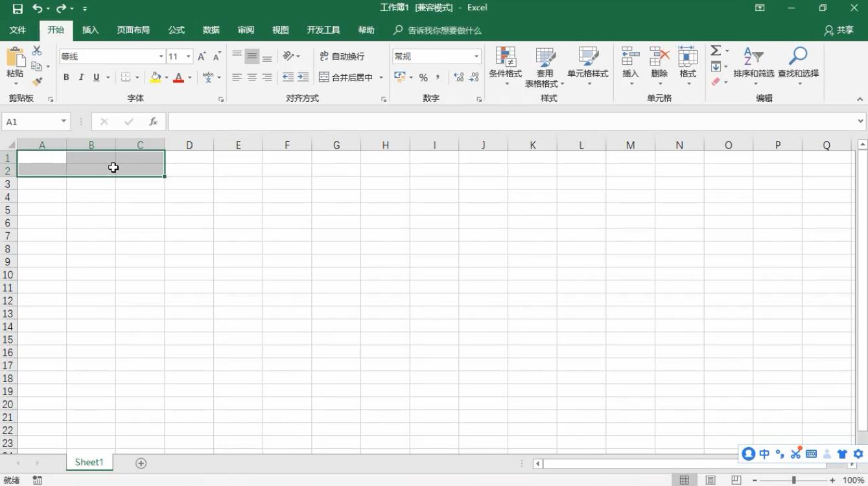Decrease font size with the smaller A icon

(x=217, y=56)
